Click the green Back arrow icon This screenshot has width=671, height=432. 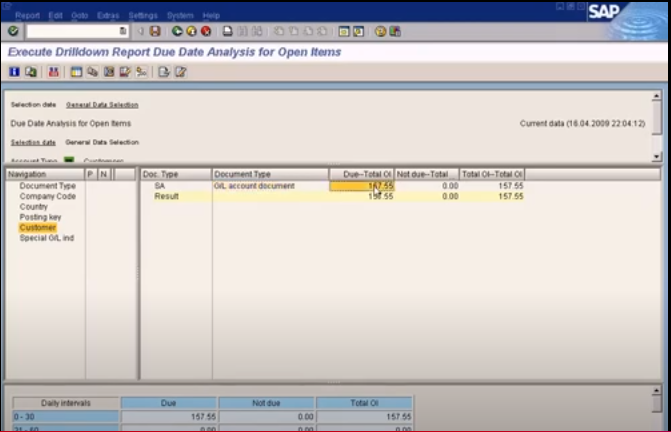pyautogui.click(x=177, y=31)
